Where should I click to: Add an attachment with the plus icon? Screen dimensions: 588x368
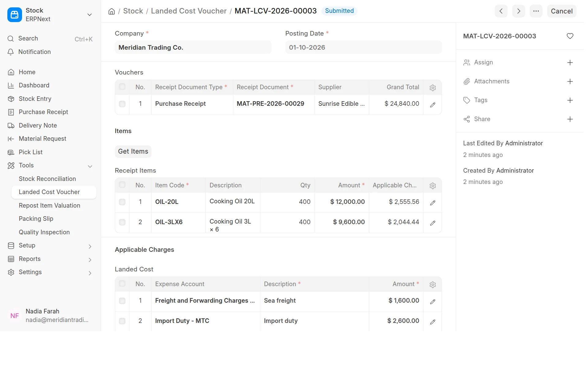570,82
